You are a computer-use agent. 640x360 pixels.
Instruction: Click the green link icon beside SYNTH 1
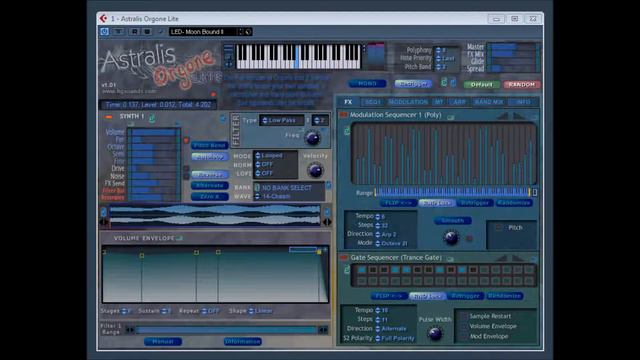(152, 118)
